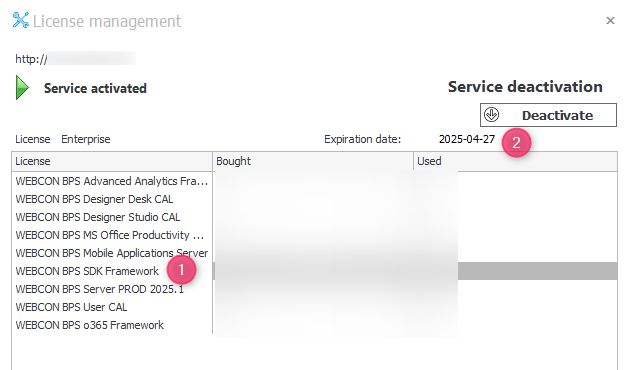
Task: Click the Deactivate button
Action: [x=548, y=115]
